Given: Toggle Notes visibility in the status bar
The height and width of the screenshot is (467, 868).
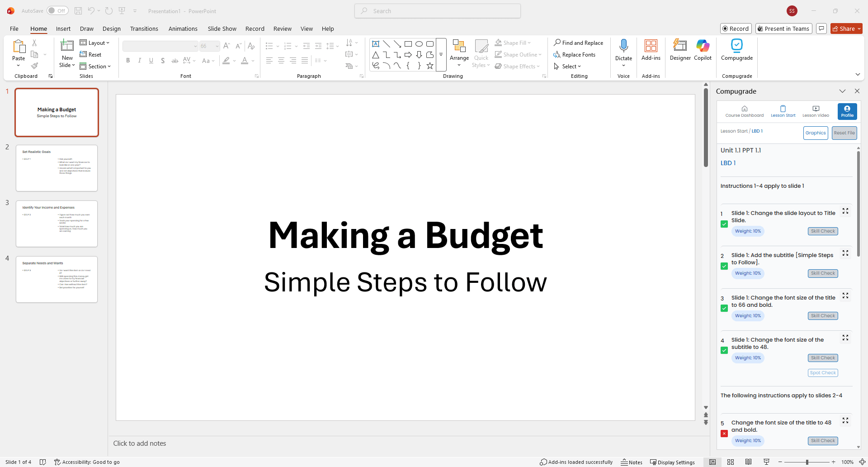Looking at the screenshot, I should (x=632, y=462).
